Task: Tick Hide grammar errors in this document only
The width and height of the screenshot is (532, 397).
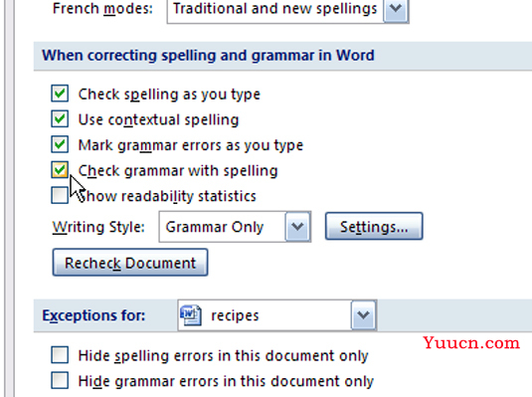Action: 60,380
